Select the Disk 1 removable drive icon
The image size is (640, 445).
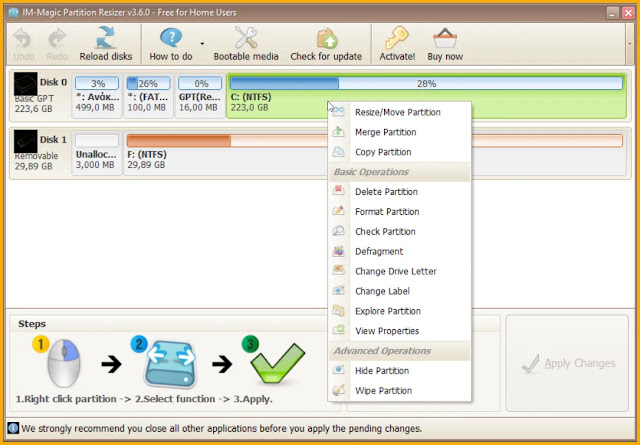(x=26, y=141)
